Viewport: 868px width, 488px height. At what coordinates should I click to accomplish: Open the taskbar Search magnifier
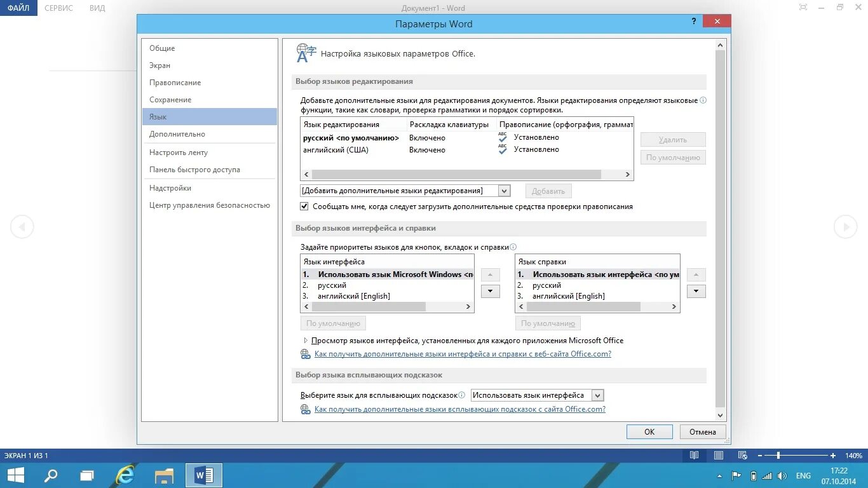(x=51, y=475)
